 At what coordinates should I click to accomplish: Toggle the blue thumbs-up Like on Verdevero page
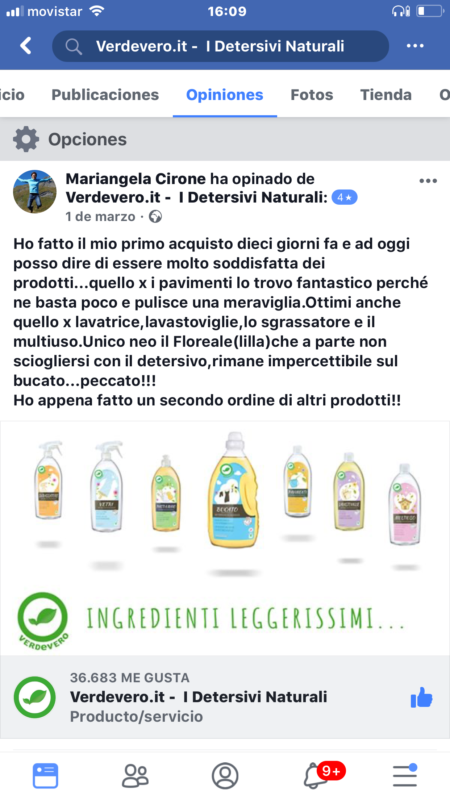(421, 697)
